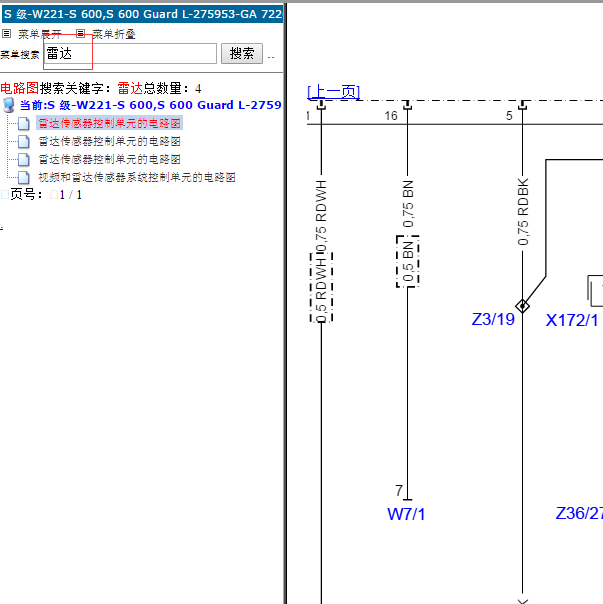Click the 0,75 BN wire label
Viewport: 603px width, 604px height.
(x=408, y=204)
